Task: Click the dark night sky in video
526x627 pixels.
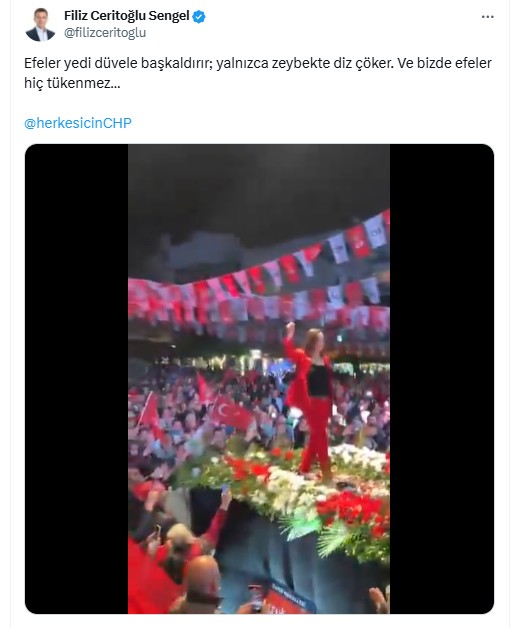Action: [x=259, y=188]
